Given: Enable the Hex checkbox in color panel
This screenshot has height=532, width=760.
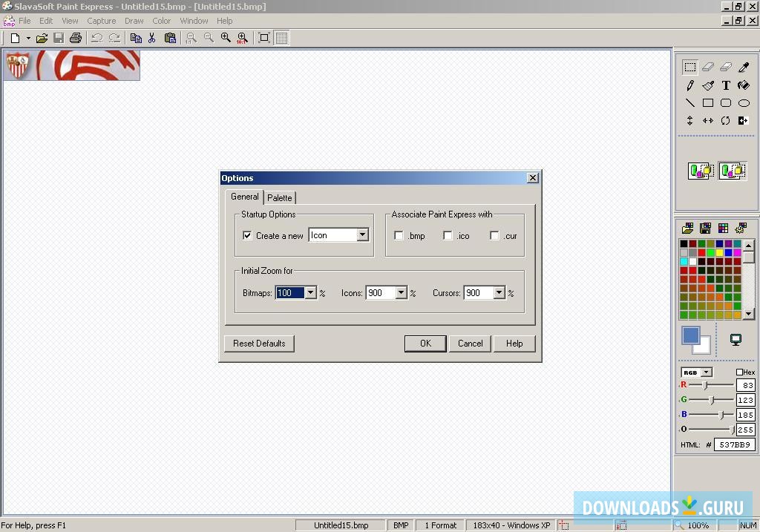Looking at the screenshot, I should click(739, 372).
